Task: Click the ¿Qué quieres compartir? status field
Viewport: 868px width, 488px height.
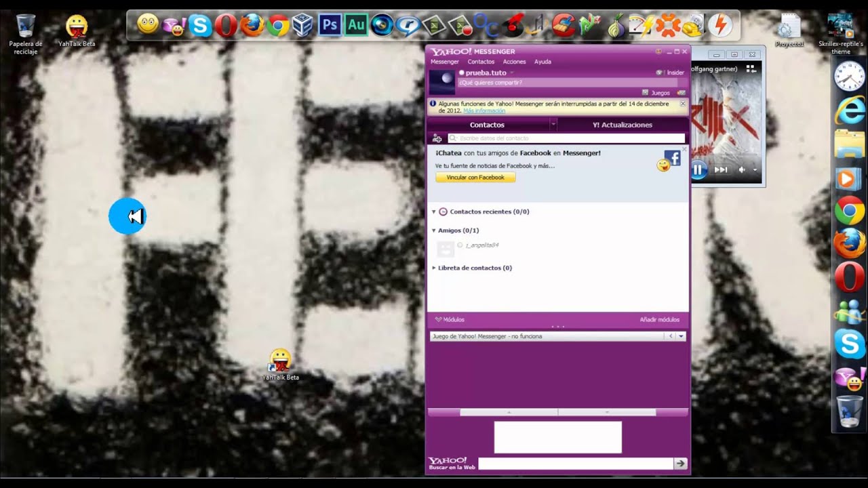Action: pyautogui.click(x=567, y=83)
